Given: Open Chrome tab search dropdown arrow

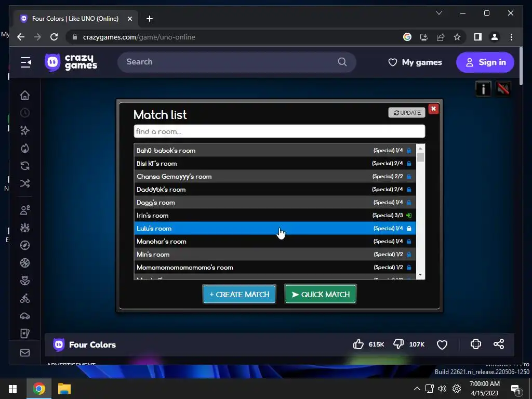Looking at the screenshot, I should (438, 13).
